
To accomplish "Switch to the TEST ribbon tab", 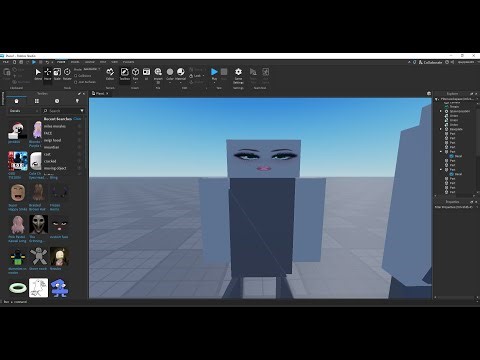I will click(103, 62).
